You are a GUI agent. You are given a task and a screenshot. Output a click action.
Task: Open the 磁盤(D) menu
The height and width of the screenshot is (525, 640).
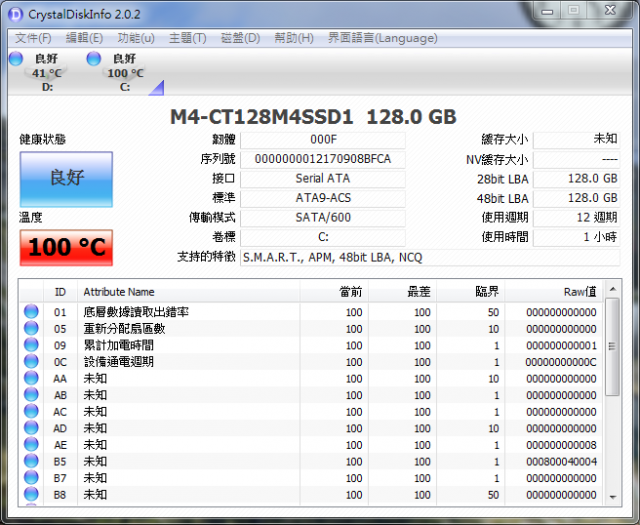[240, 38]
